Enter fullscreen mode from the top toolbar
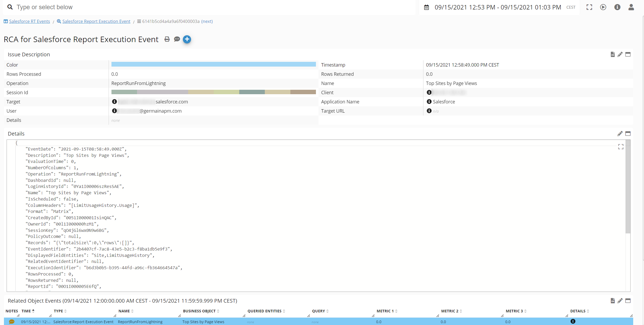 click(589, 7)
